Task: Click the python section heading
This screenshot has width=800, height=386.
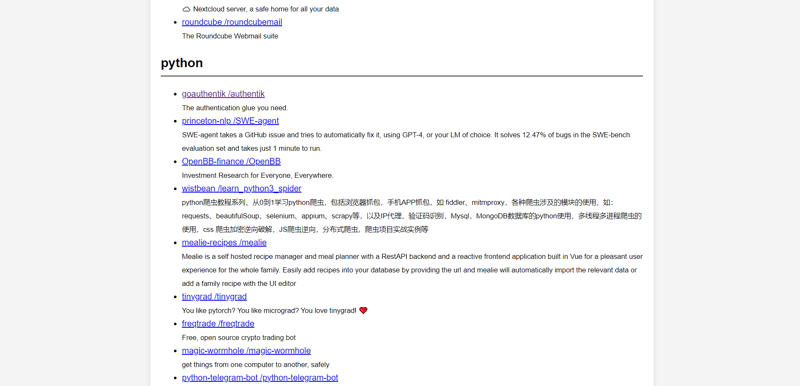Action: [182, 63]
